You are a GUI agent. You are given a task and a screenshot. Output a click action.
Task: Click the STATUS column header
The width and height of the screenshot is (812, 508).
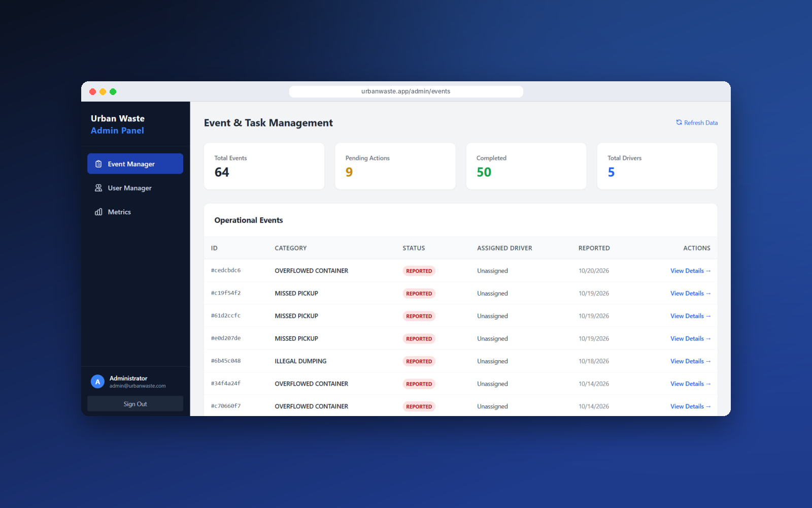(x=414, y=248)
